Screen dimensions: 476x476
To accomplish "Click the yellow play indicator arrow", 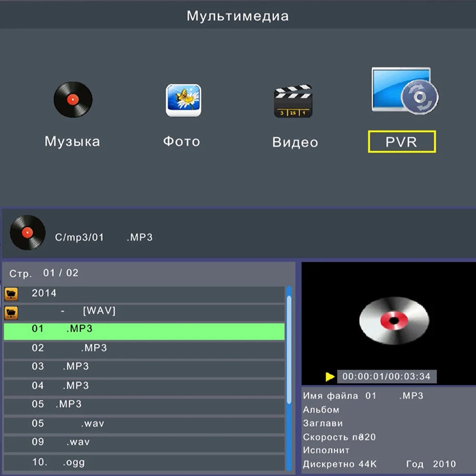I will pos(330,377).
